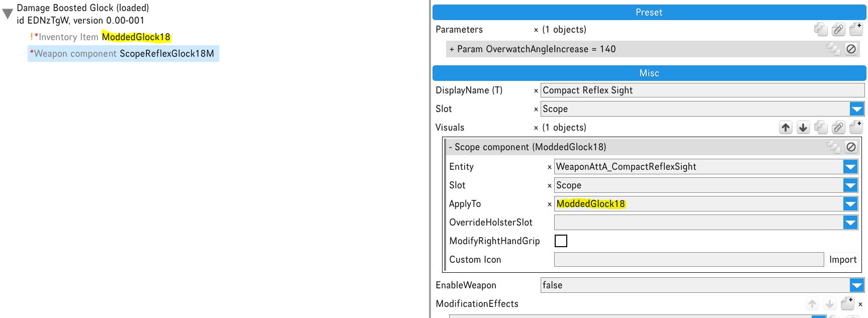Reset Scope component Slot via its x mark
The width and height of the screenshot is (868, 318).
coord(550,186)
